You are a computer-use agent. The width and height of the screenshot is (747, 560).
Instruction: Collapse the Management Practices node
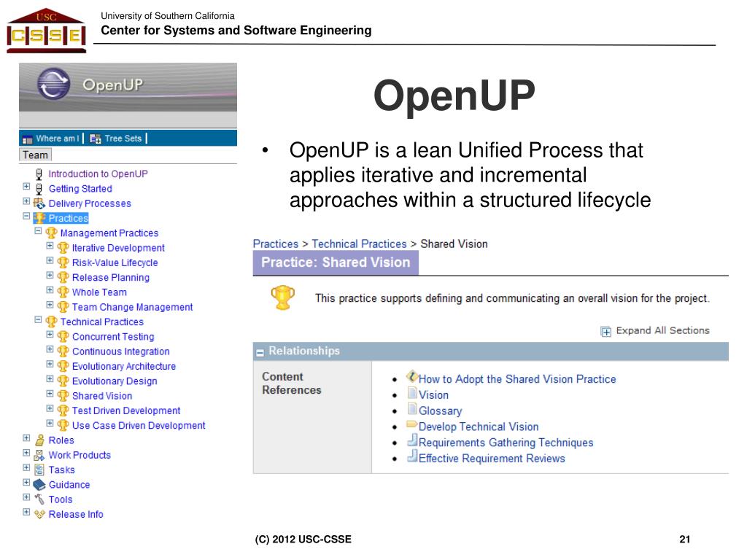pyautogui.click(x=38, y=231)
